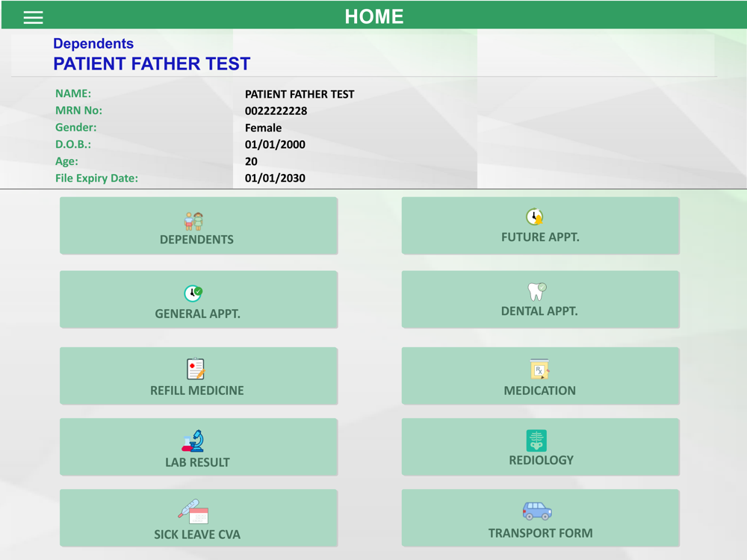Click the File Expiry Date: label
The width and height of the screenshot is (747, 560).
tap(96, 178)
